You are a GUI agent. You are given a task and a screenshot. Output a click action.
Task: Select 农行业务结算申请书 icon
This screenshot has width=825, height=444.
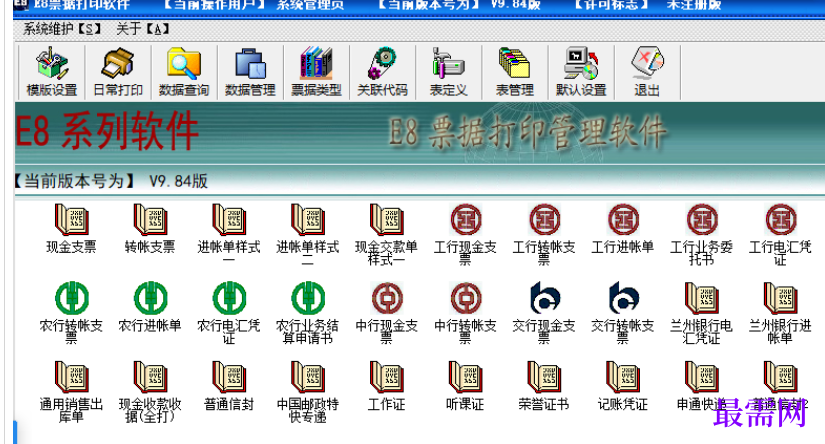[x=308, y=298]
